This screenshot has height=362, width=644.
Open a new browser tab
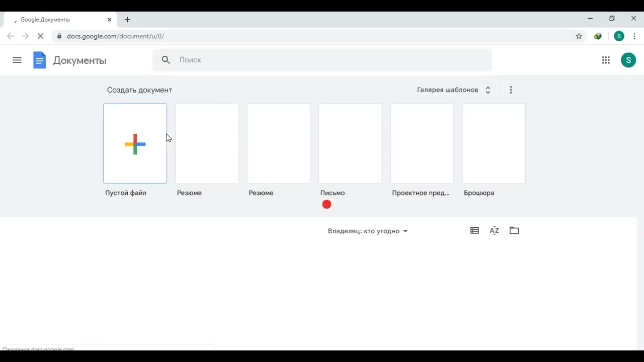(127, 20)
